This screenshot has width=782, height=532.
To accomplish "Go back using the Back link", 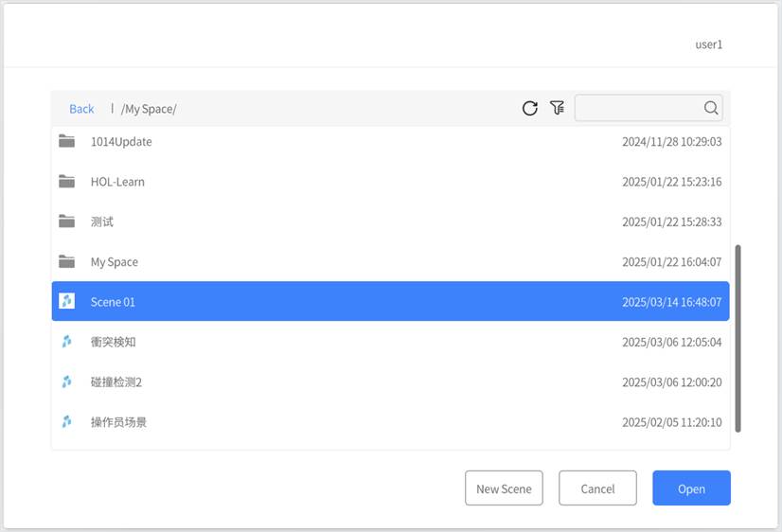I will (x=81, y=109).
